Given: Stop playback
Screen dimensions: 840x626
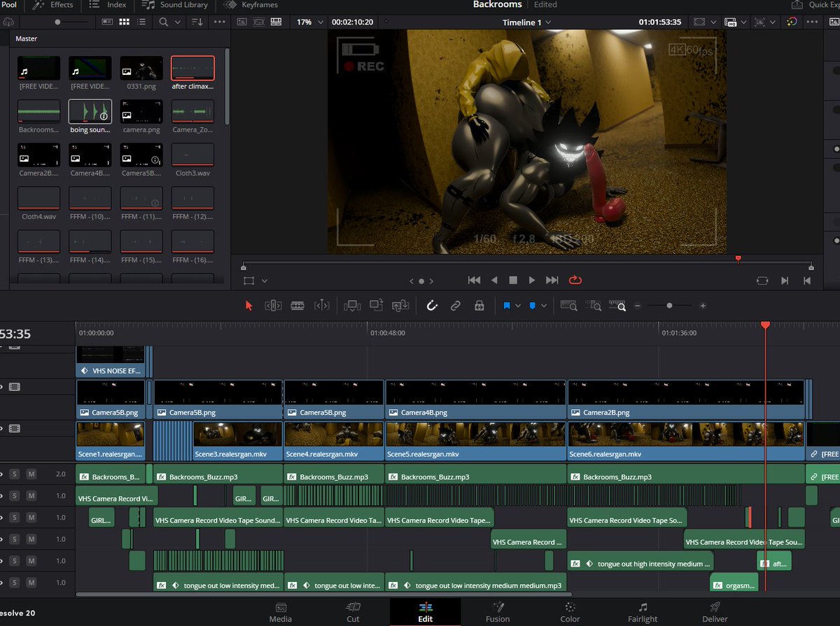Looking at the screenshot, I should click(513, 280).
